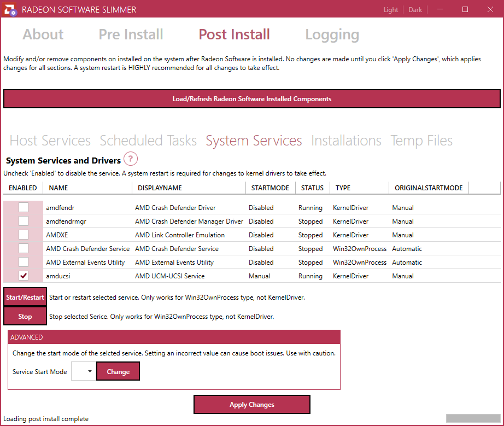
Task: Sort by the DISPLAYNAME column header
Action: pos(189,188)
